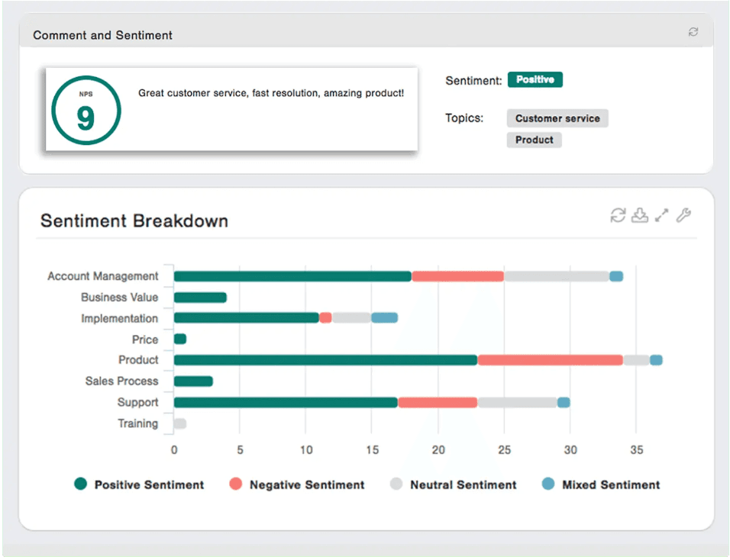
Task: Expand Sentiment Breakdown chart to fullscreen
Action: click(x=661, y=215)
